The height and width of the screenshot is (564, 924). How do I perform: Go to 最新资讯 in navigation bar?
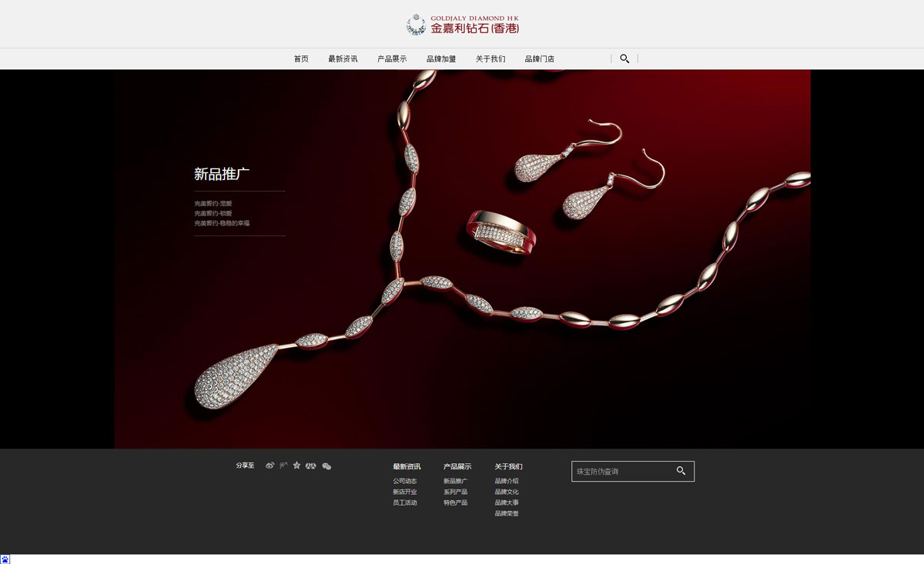(343, 59)
